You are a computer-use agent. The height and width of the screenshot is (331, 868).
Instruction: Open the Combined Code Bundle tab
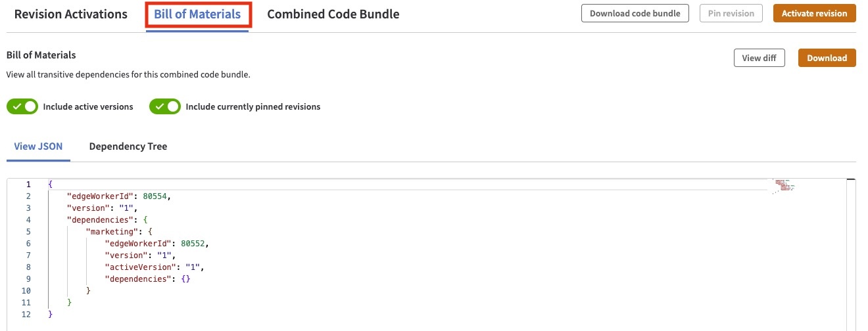[333, 14]
